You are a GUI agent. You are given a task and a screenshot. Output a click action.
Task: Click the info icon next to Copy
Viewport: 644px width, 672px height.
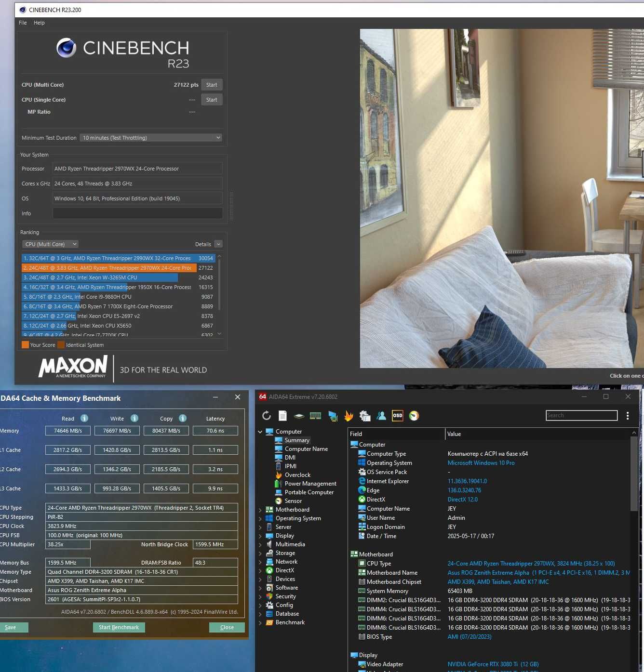[x=183, y=418]
